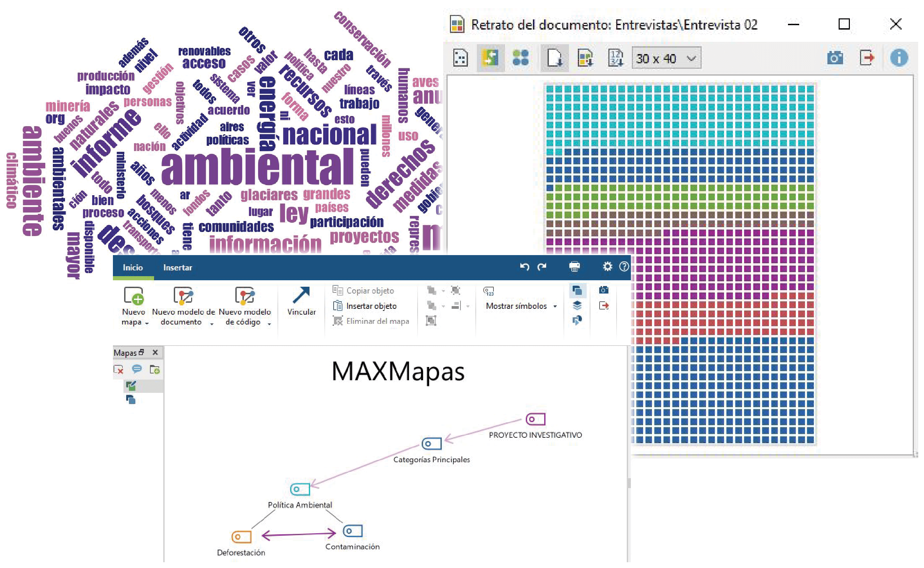Image resolution: width=924 pixels, height=568 pixels.
Task: Click the blue info icon in Retrato del documento
Action: click(x=899, y=58)
